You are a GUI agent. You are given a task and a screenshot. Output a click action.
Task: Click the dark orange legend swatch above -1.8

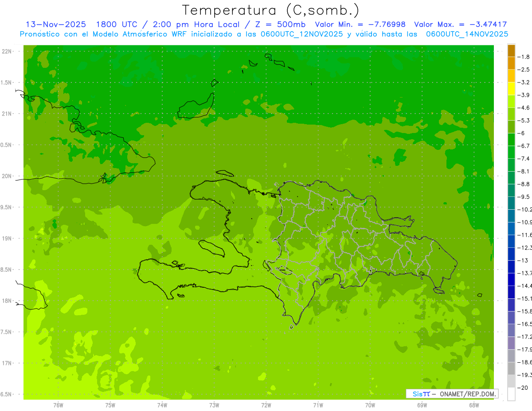point(511,51)
